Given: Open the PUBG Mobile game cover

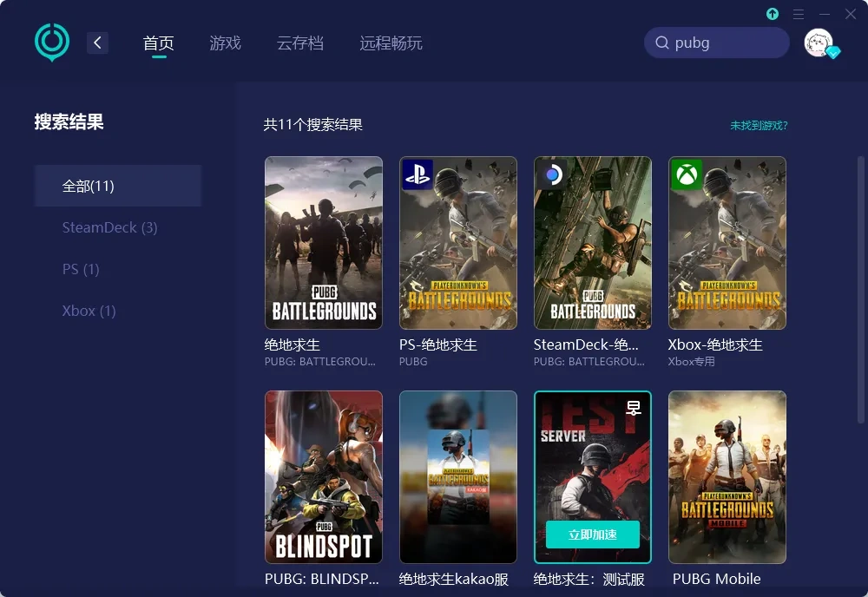Looking at the screenshot, I should (x=727, y=477).
